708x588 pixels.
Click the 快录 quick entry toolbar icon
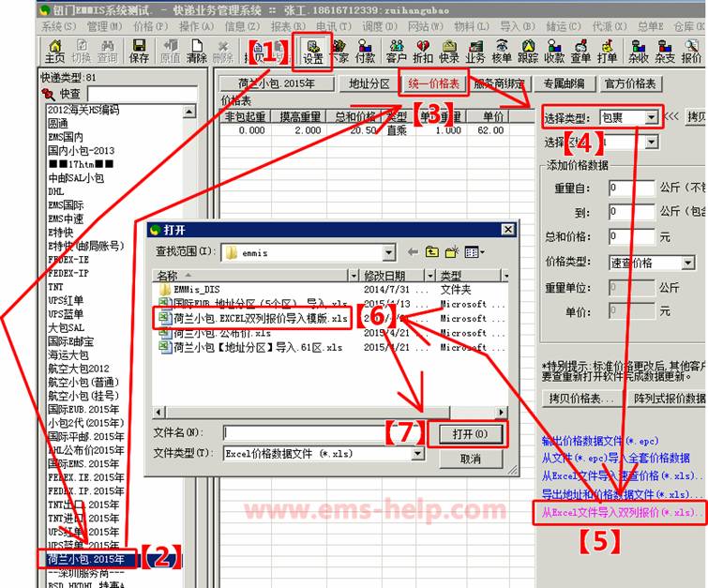tap(449, 51)
